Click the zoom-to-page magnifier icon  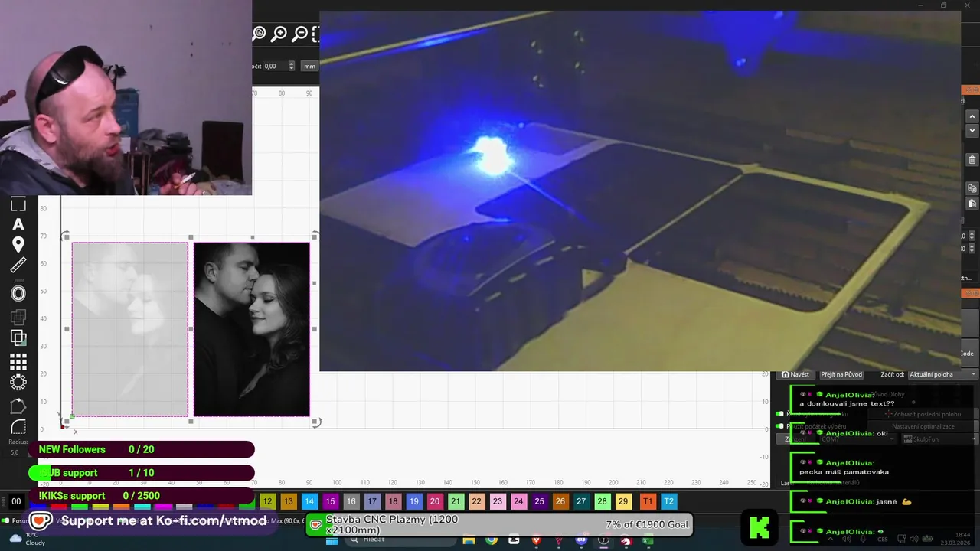[259, 34]
